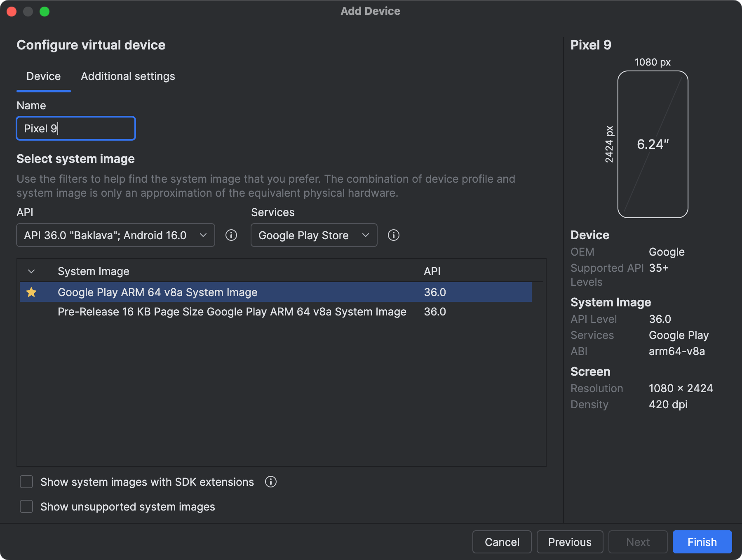The width and height of the screenshot is (742, 560).
Task: Open the API version dropdown
Action: (x=115, y=235)
